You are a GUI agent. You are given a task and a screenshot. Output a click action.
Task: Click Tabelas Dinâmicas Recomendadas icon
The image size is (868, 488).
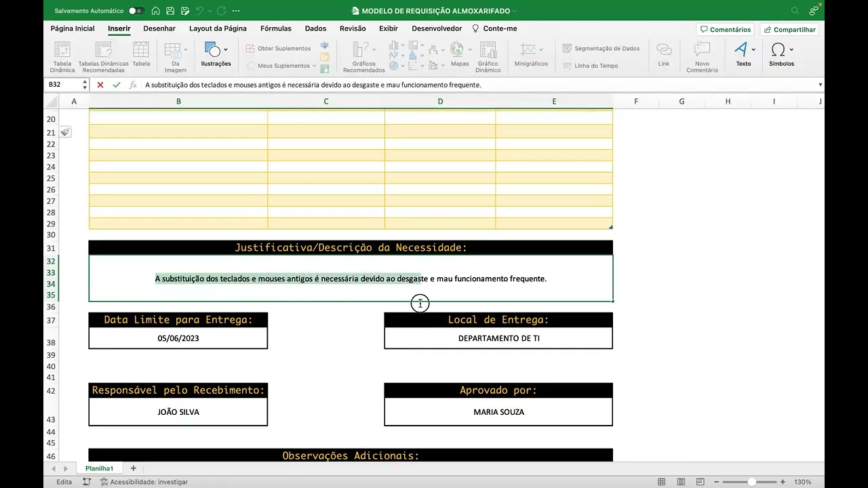[104, 57]
